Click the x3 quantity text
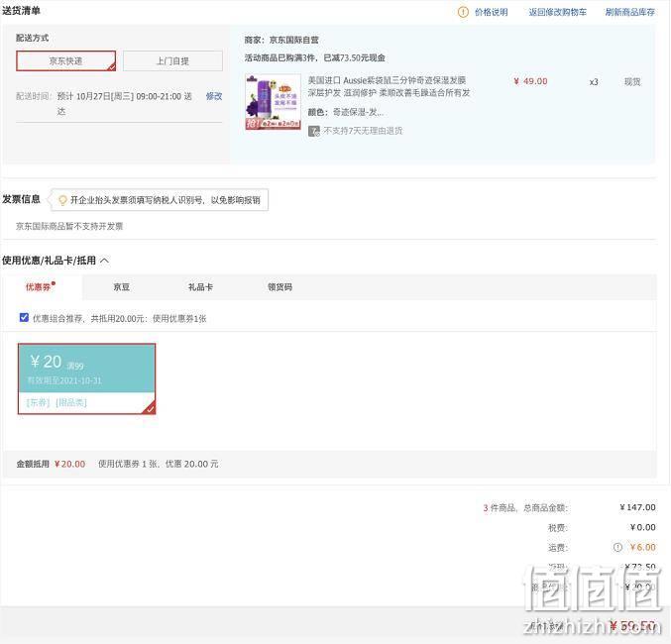 (594, 81)
